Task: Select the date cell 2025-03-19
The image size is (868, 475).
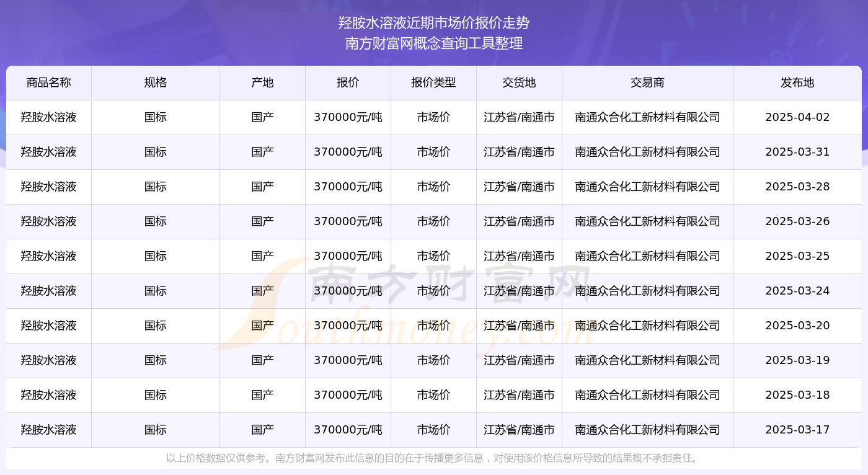Action: 797,360
